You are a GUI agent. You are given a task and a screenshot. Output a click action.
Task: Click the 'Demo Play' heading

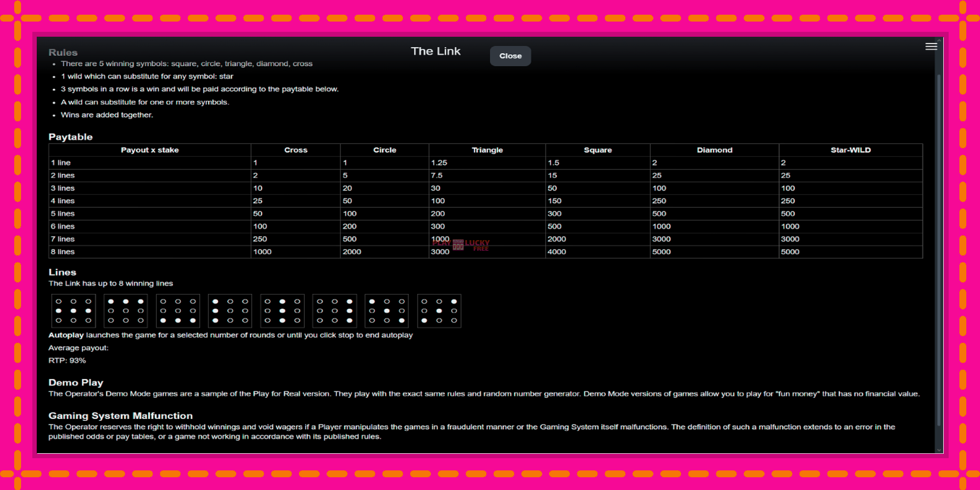click(76, 383)
